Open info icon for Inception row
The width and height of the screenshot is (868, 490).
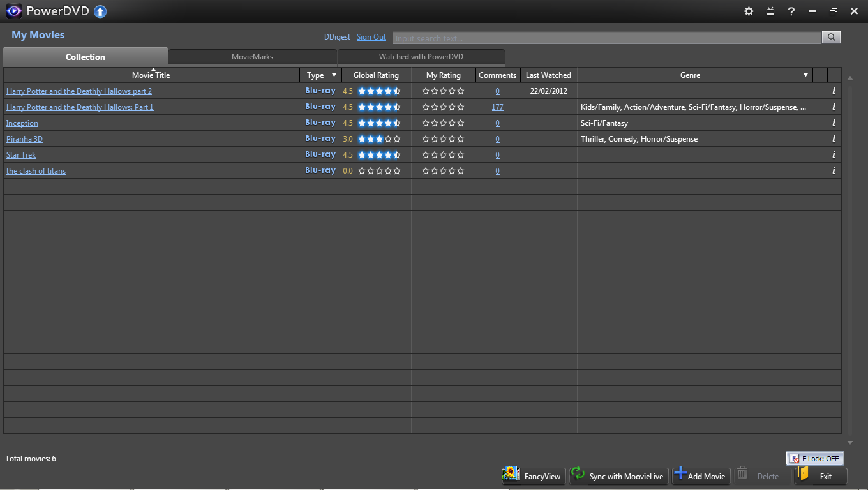coord(834,123)
